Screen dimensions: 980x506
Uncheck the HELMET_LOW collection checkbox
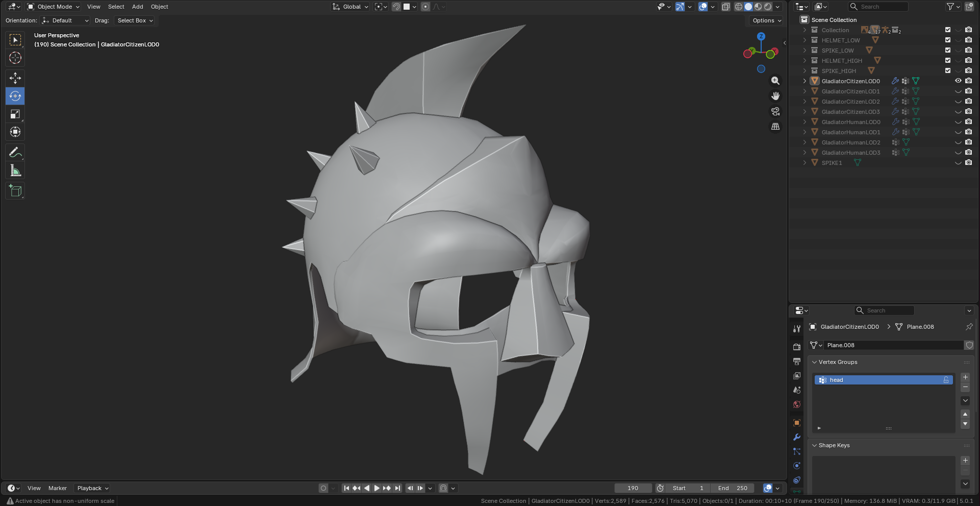tap(948, 40)
